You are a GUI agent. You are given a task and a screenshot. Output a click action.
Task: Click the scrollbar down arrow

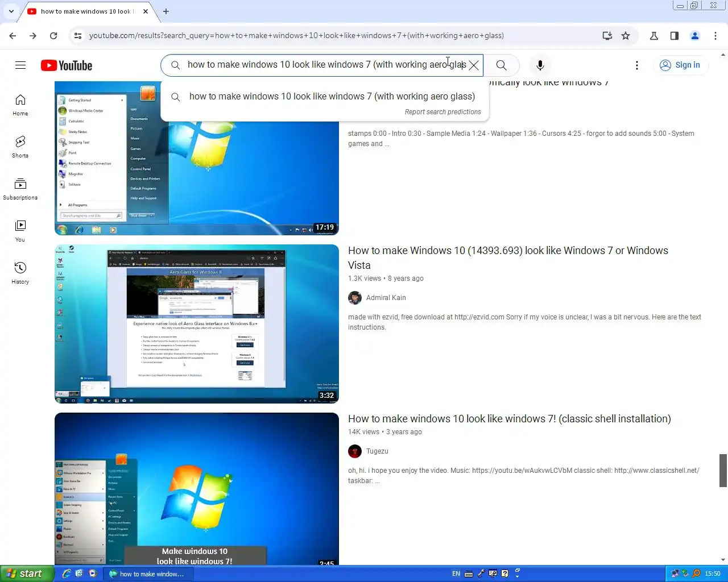point(723,560)
